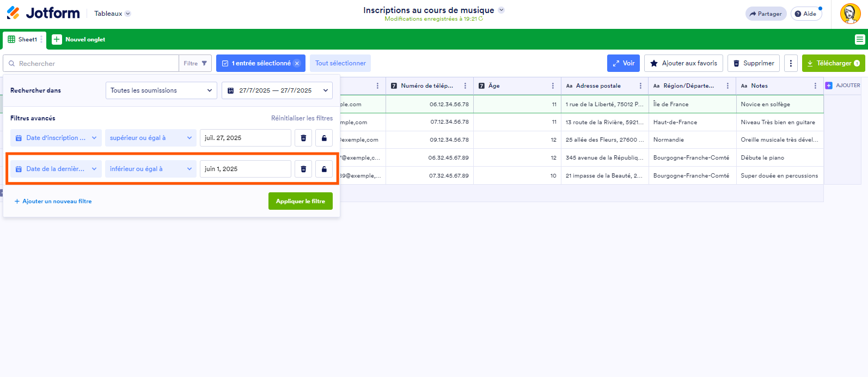The height and width of the screenshot is (377, 868).
Task: Click Appliquer le filtre button
Action: pyautogui.click(x=301, y=201)
